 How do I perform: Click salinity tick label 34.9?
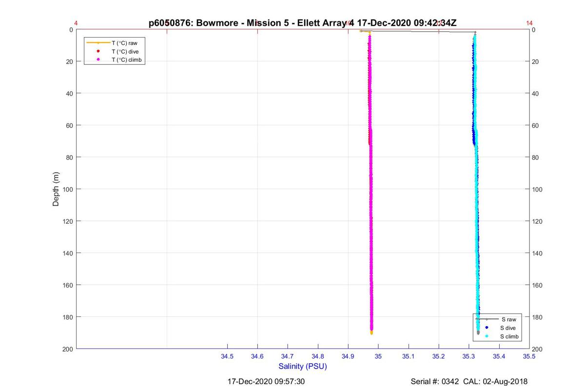348,356
